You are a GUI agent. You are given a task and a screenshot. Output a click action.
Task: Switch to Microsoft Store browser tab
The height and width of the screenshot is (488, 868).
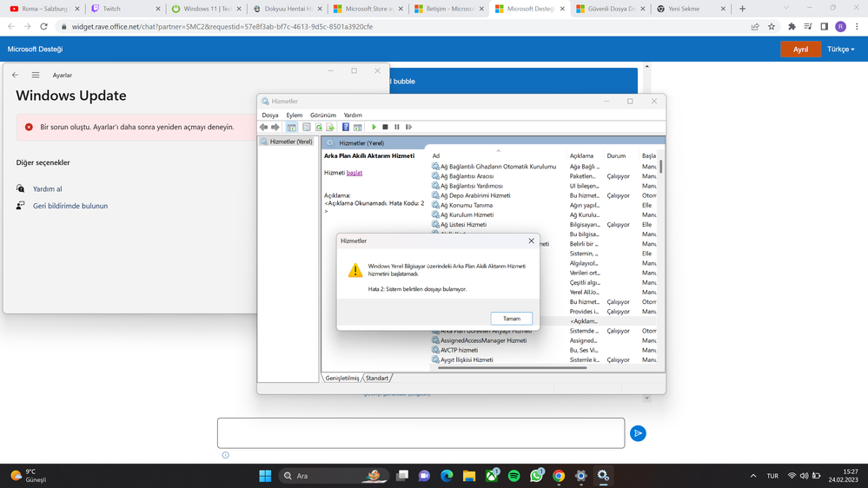click(368, 9)
